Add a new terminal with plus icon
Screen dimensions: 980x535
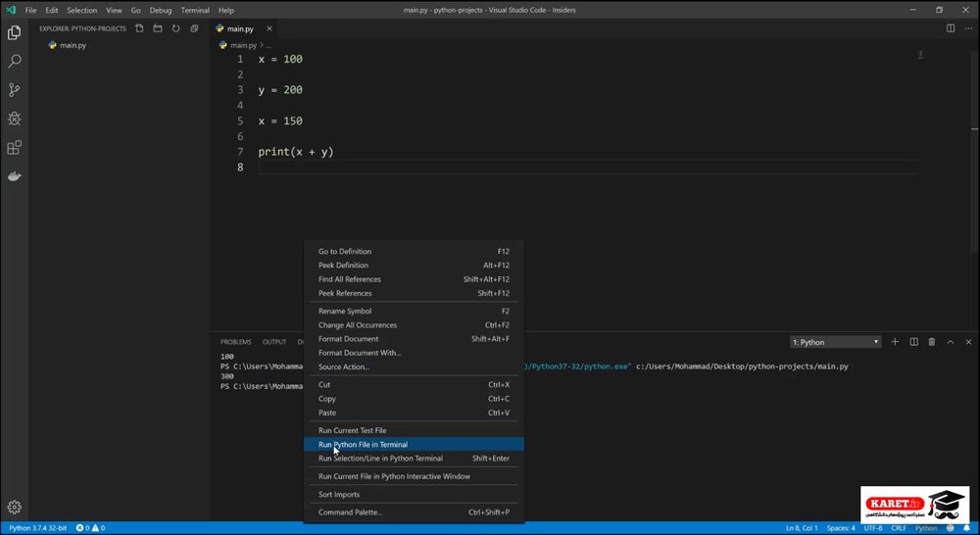coord(895,342)
